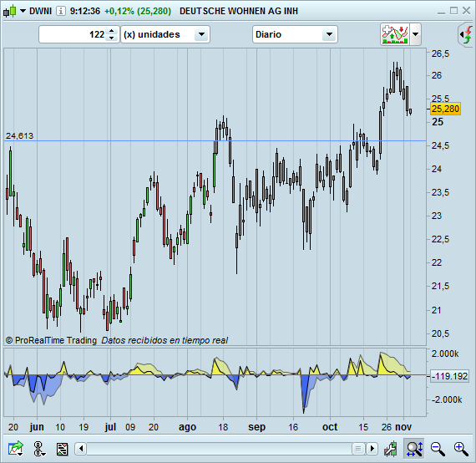The width and height of the screenshot is (476, 463).
Task: Click the 'sep' date label on time axis
Action: click(x=257, y=427)
